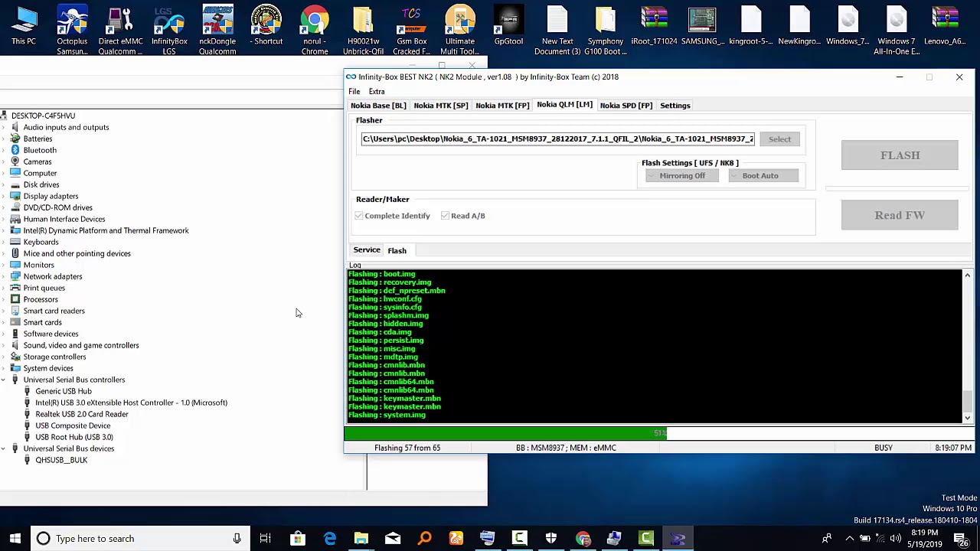Show hidden system tray icons

(x=849, y=539)
